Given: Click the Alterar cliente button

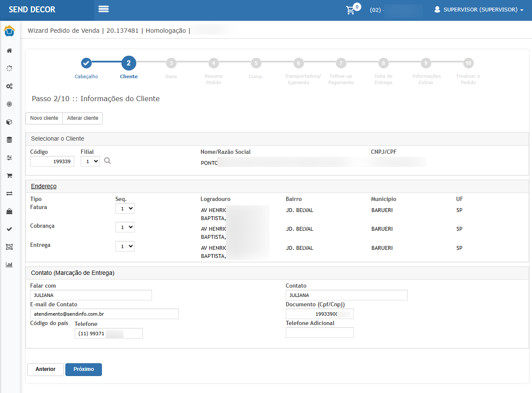Looking at the screenshot, I should pos(82,118).
